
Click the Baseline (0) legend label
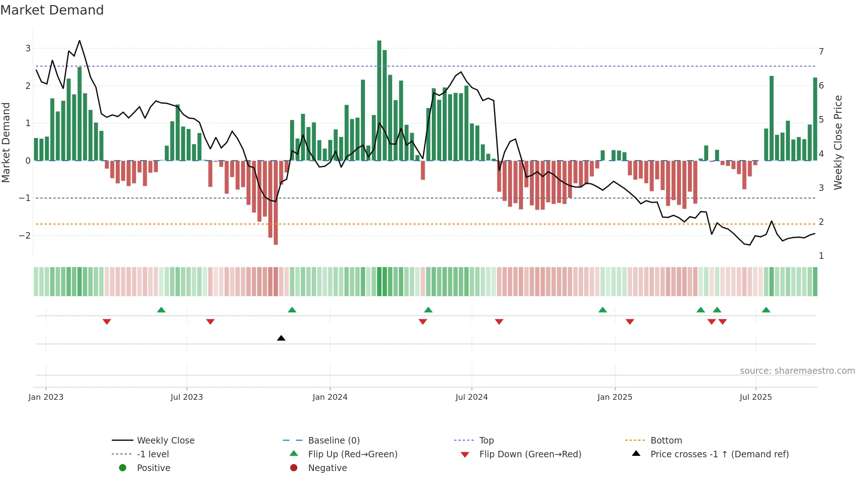pos(334,440)
